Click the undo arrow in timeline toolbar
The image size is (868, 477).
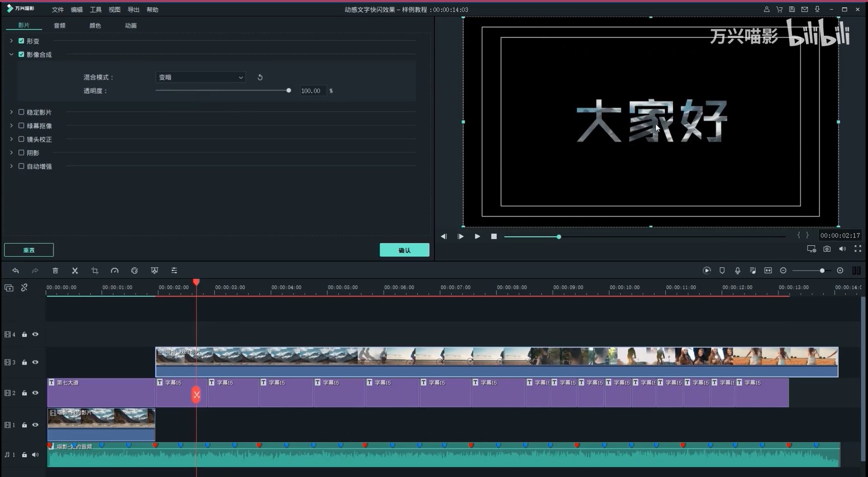(x=16, y=270)
